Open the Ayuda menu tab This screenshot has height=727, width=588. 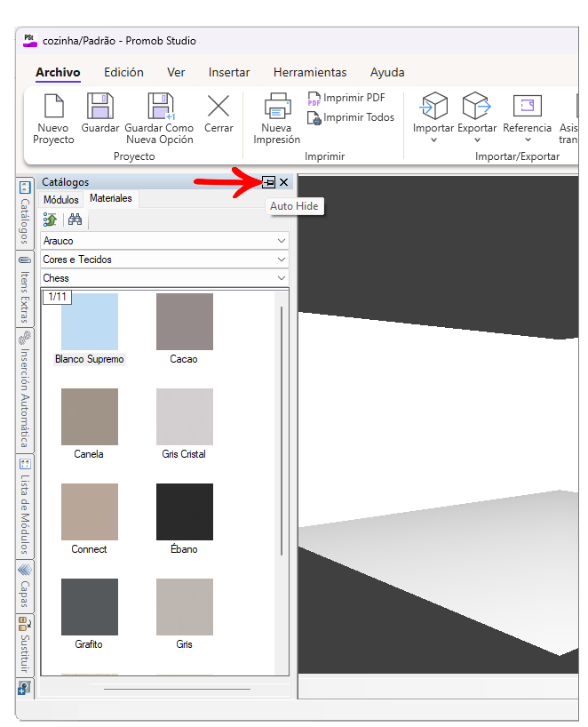[x=387, y=72]
